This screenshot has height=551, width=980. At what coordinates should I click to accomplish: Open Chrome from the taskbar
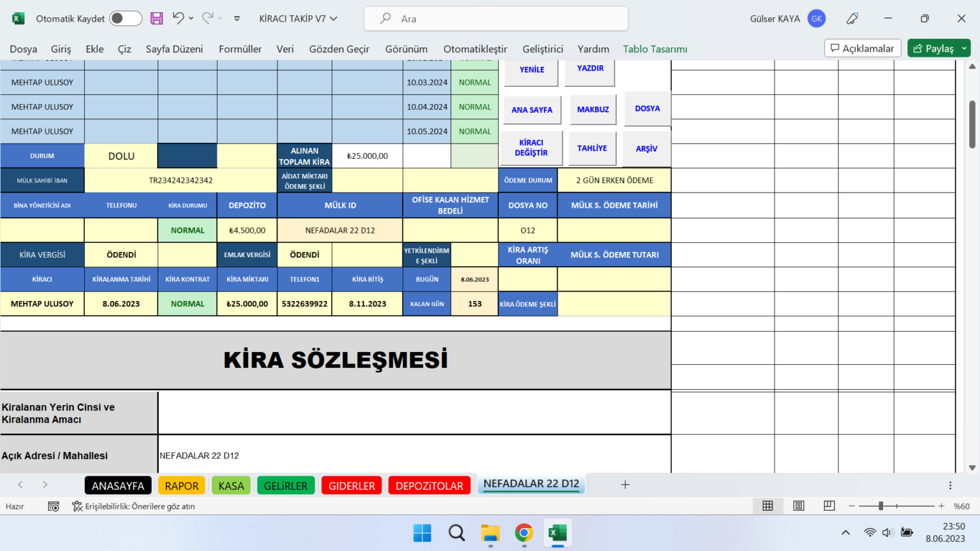[x=524, y=533]
